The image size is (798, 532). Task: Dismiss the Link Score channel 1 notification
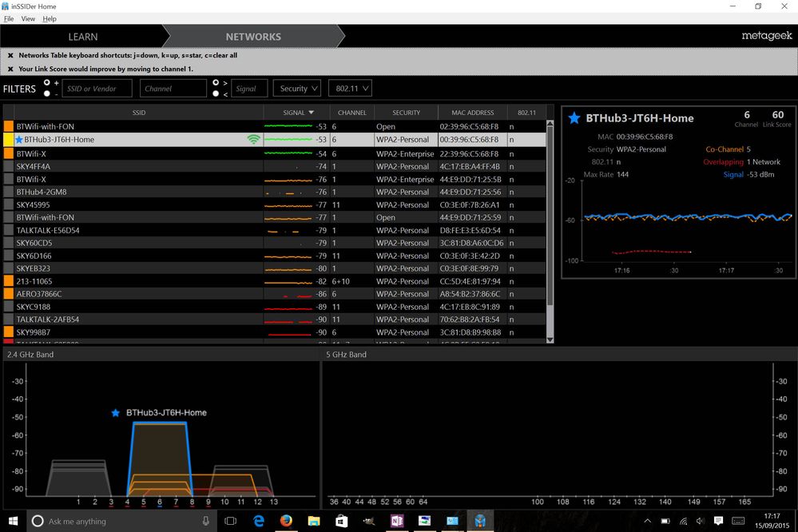(10, 69)
